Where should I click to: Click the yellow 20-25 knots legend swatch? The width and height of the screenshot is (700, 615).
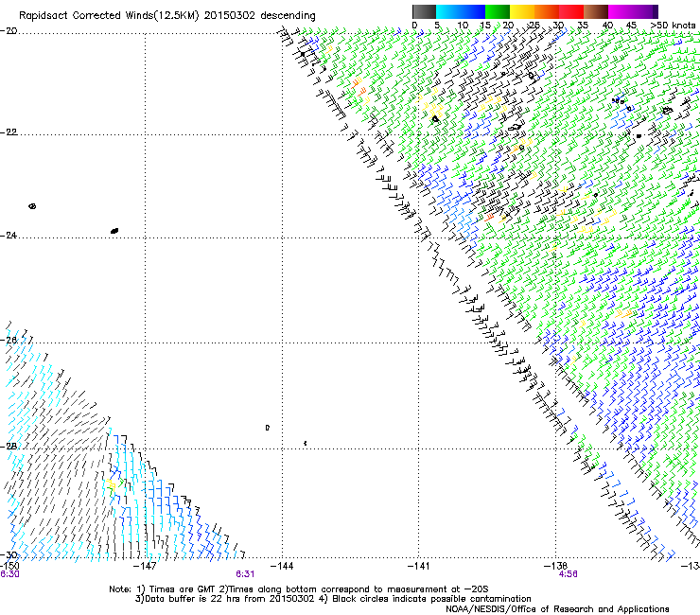(522, 11)
